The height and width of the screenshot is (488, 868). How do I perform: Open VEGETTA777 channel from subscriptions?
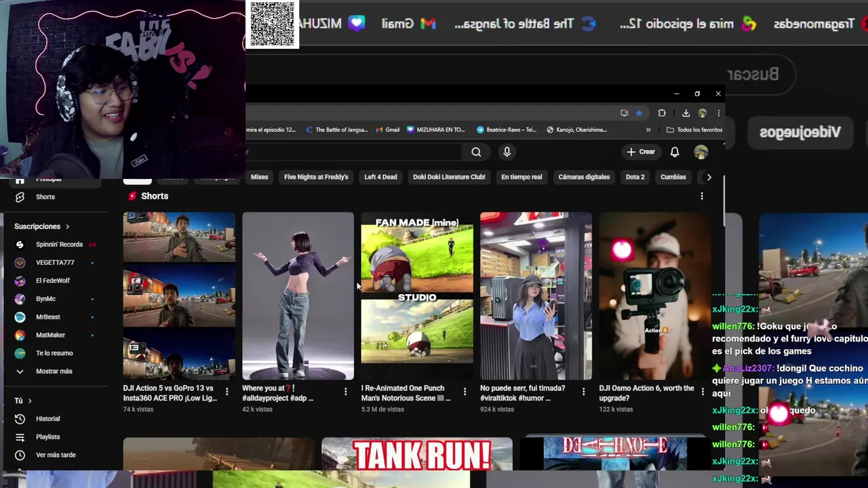55,262
